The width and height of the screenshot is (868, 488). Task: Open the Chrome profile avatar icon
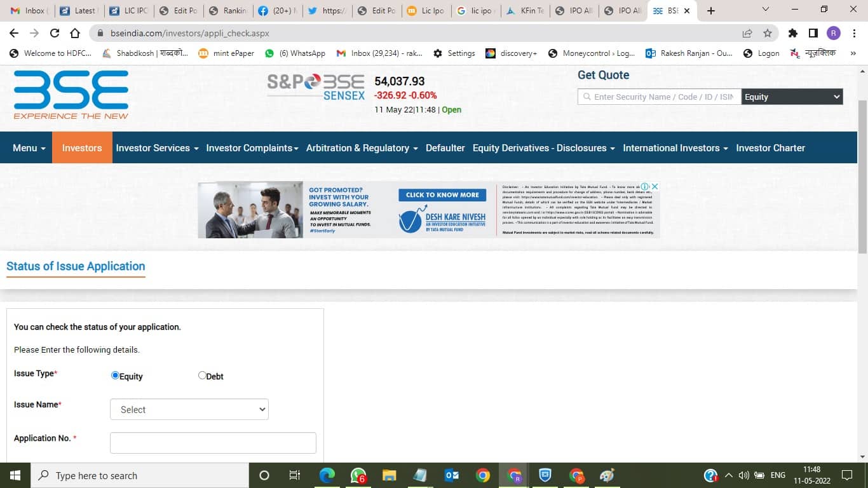[833, 33]
